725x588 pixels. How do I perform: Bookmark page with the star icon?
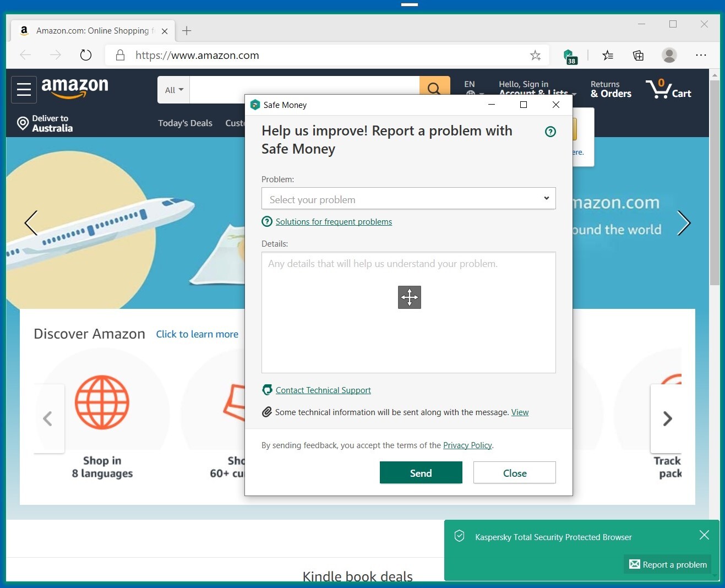535,55
